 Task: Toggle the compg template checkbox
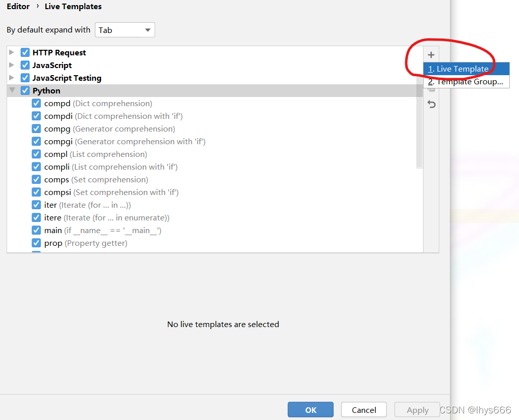(37, 129)
